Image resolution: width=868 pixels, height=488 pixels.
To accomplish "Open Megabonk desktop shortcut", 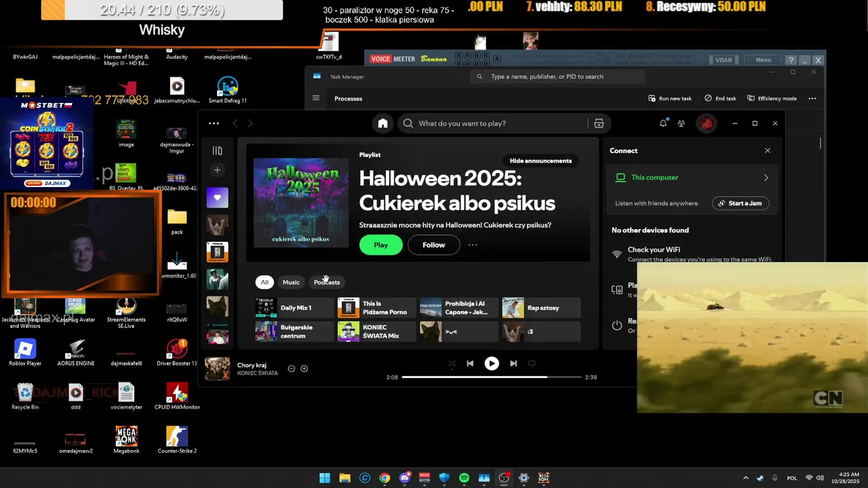I will pyautogui.click(x=126, y=440).
